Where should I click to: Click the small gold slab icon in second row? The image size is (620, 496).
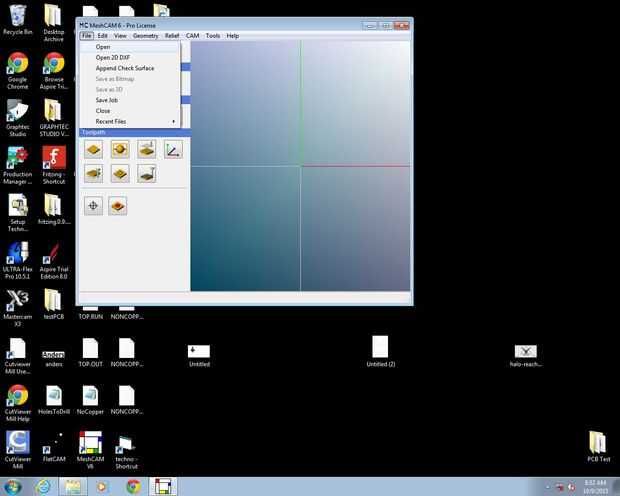click(120, 174)
